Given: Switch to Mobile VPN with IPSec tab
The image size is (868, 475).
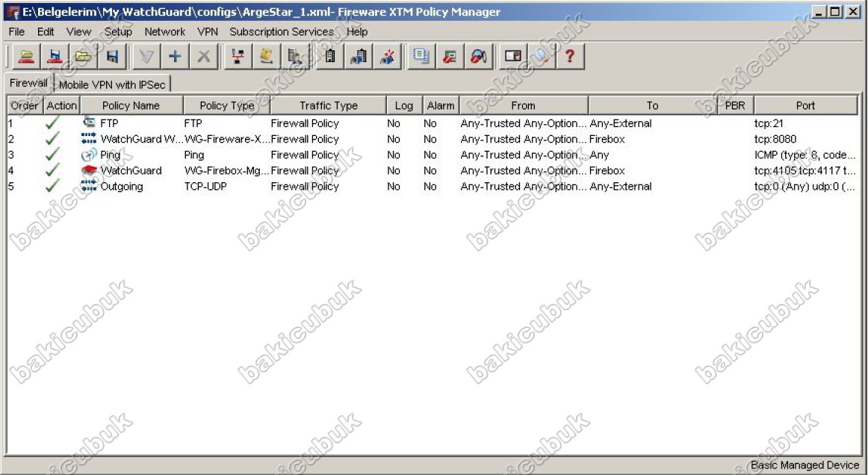Looking at the screenshot, I should point(112,84).
